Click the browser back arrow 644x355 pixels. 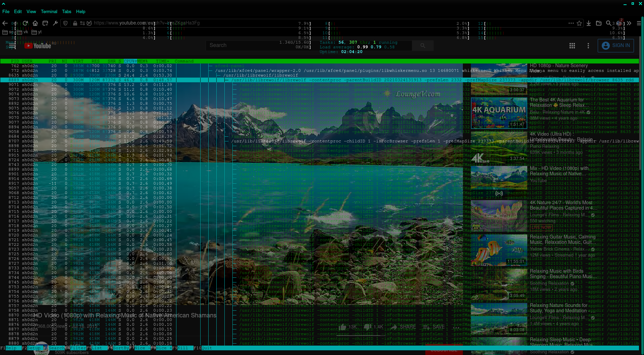pyautogui.click(x=5, y=23)
